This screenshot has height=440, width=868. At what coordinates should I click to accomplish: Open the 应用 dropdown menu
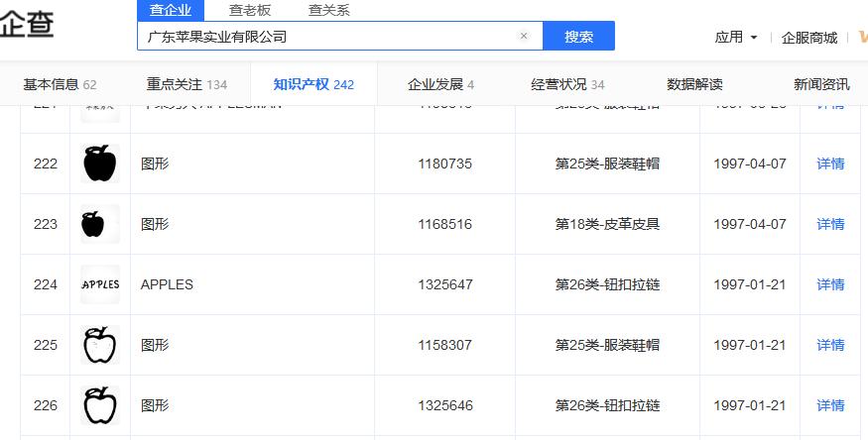(x=736, y=37)
